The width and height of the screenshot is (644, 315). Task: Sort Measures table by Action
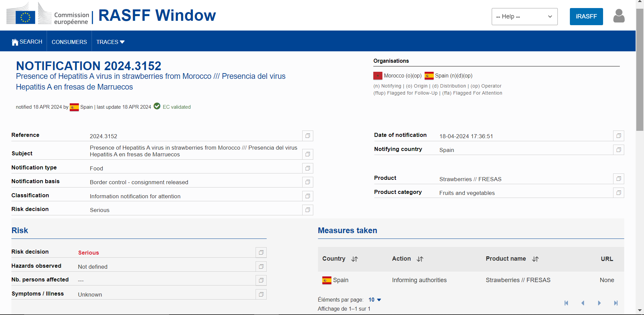420,259
